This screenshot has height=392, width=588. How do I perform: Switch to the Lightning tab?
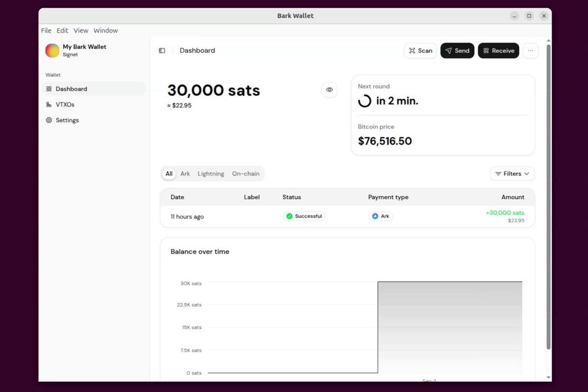(211, 174)
